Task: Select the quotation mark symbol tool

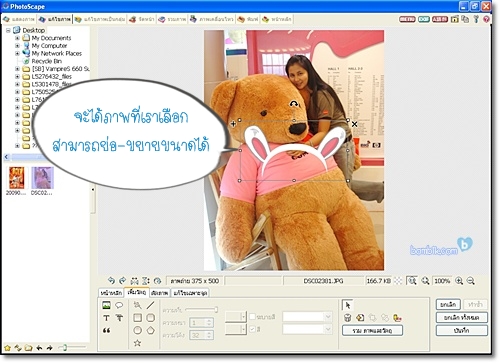Action: click(x=106, y=330)
